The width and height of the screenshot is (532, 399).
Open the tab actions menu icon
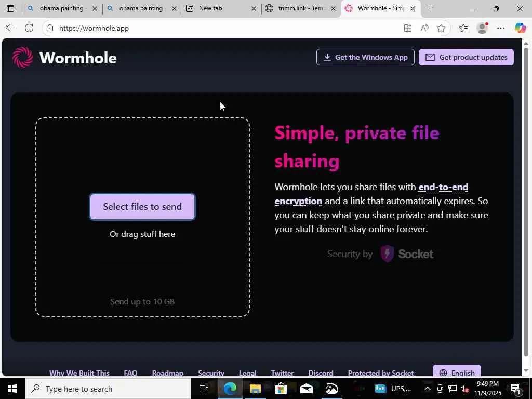[x=10, y=8]
